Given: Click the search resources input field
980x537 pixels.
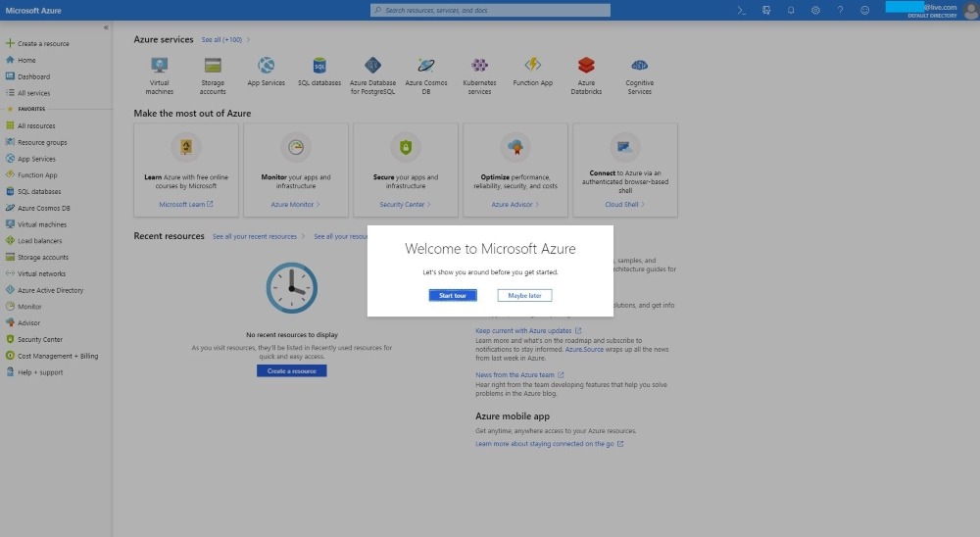Looking at the screenshot, I should (490, 10).
